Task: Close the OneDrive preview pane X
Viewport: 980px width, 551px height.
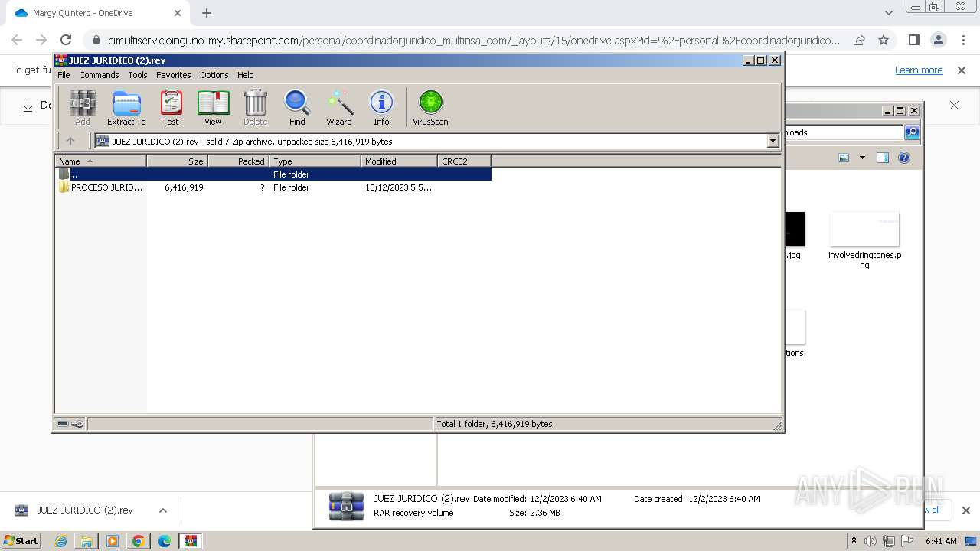Action: (x=954, y=105)
